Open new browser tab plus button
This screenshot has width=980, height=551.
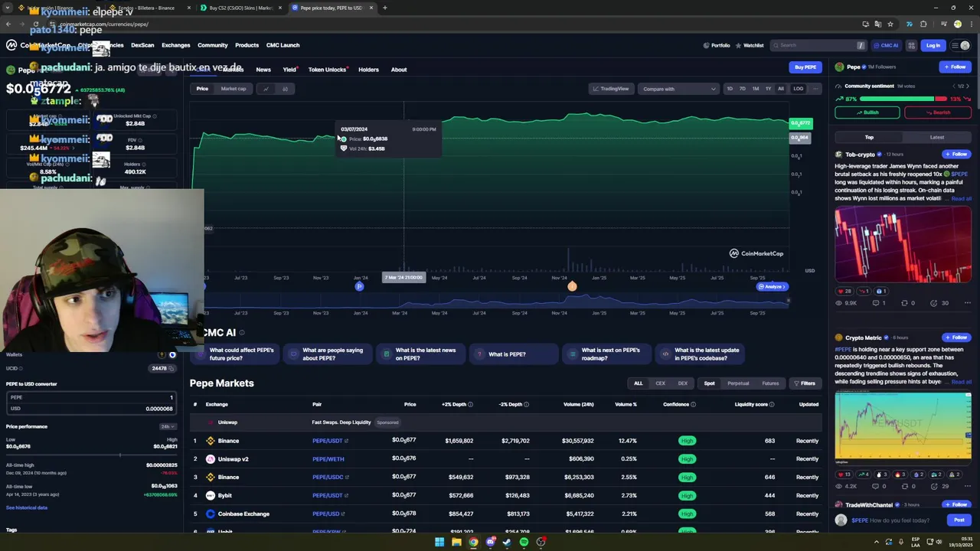tap(384, 8)
